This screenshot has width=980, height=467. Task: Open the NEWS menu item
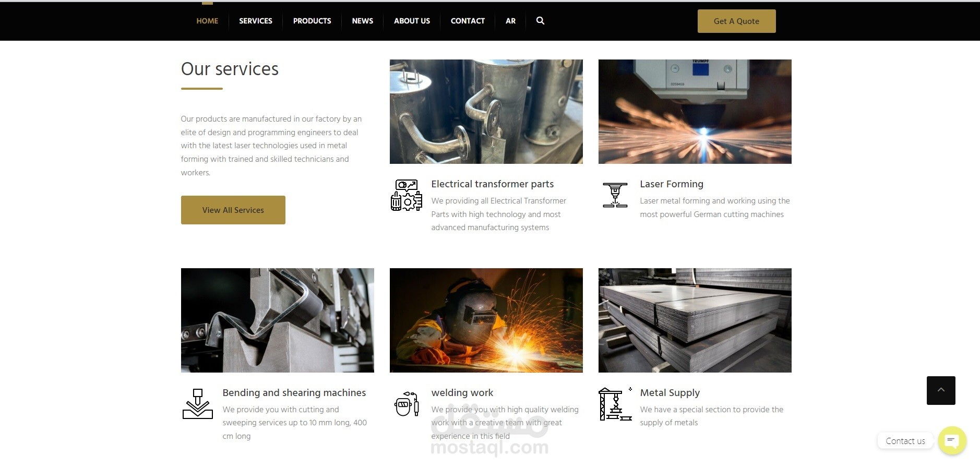(x=363, y=21)
